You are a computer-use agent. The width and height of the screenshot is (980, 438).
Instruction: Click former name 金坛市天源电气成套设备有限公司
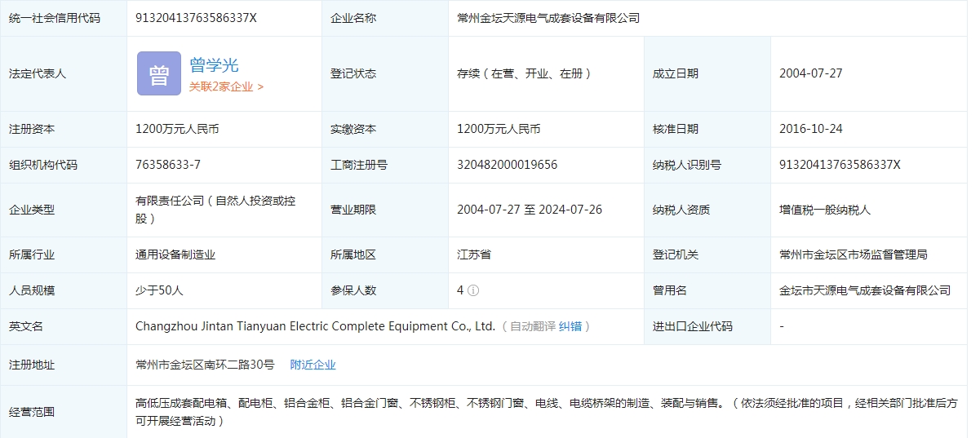[x=865, y=290]
